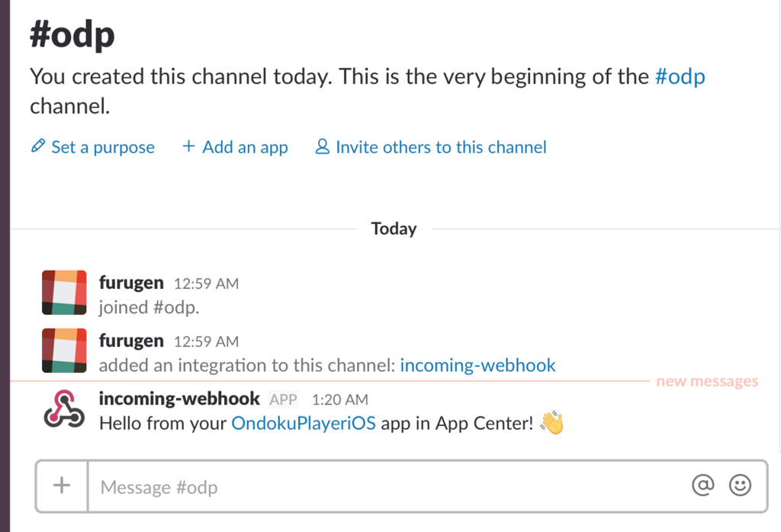Screen dimensions: 781x532
Task: Click the 1:20 AM timestamp
Action: pyautogui.click(x=340, y=399)
